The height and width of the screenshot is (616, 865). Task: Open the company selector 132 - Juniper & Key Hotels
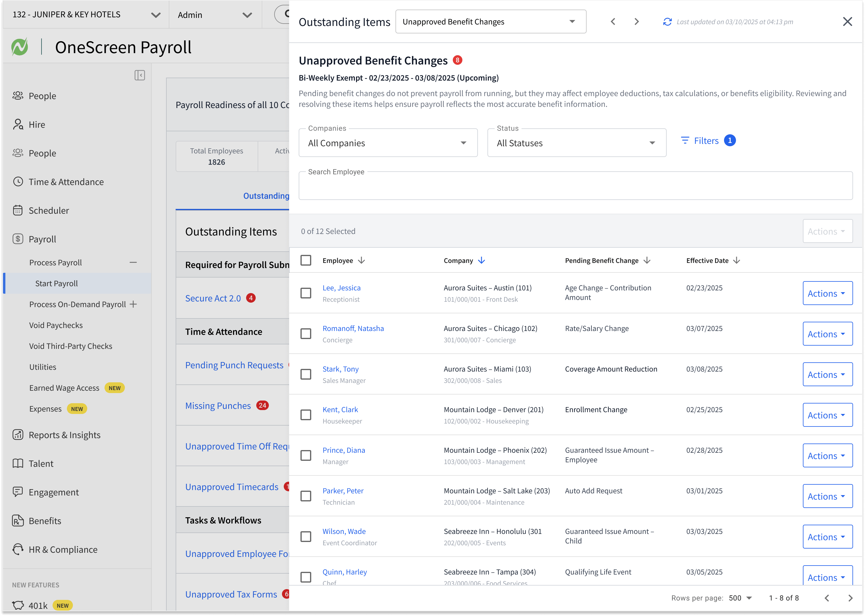86,14
